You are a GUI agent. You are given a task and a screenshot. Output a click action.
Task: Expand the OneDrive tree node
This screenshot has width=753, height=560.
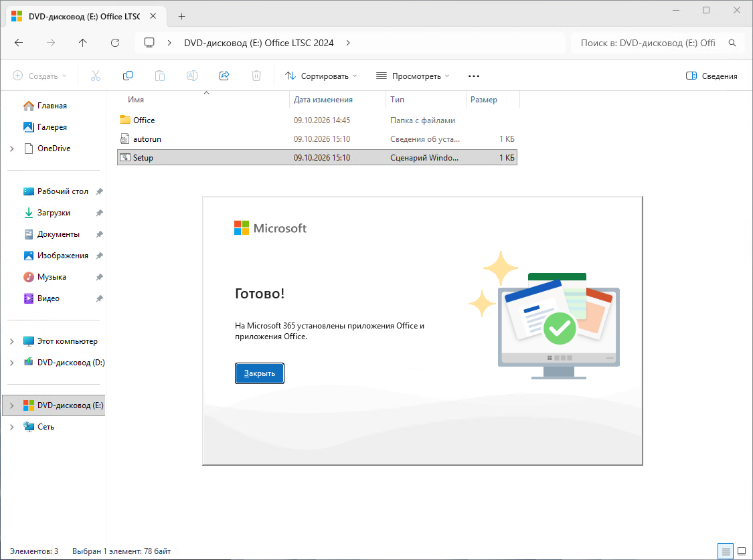[12, 149]
